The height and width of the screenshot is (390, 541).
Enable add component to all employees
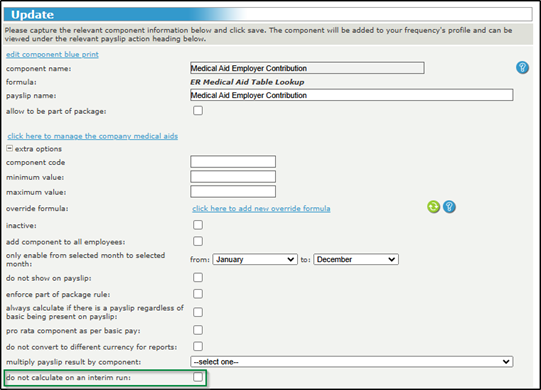(x=198, y=241)
